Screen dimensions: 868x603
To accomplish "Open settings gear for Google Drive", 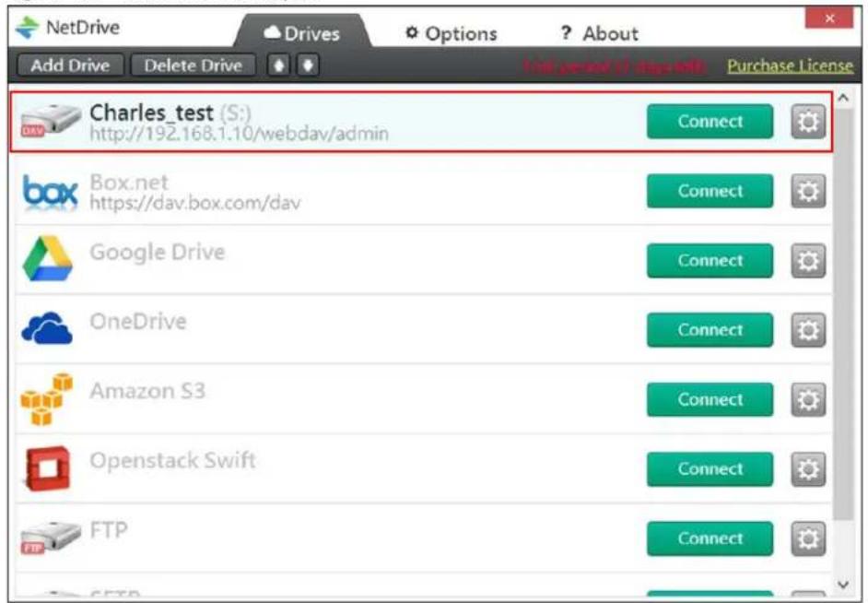I will pyautogui.click(x=808, y=260).
